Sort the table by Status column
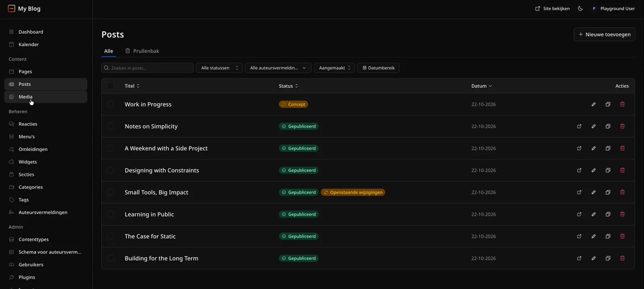This screenshot has height=289, width=644. click(x=288, y=86)
